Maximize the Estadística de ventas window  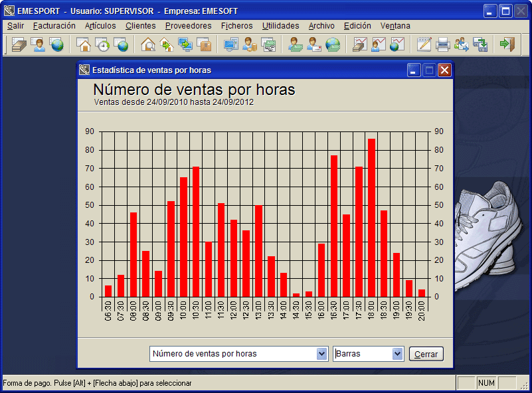point(429,70)
